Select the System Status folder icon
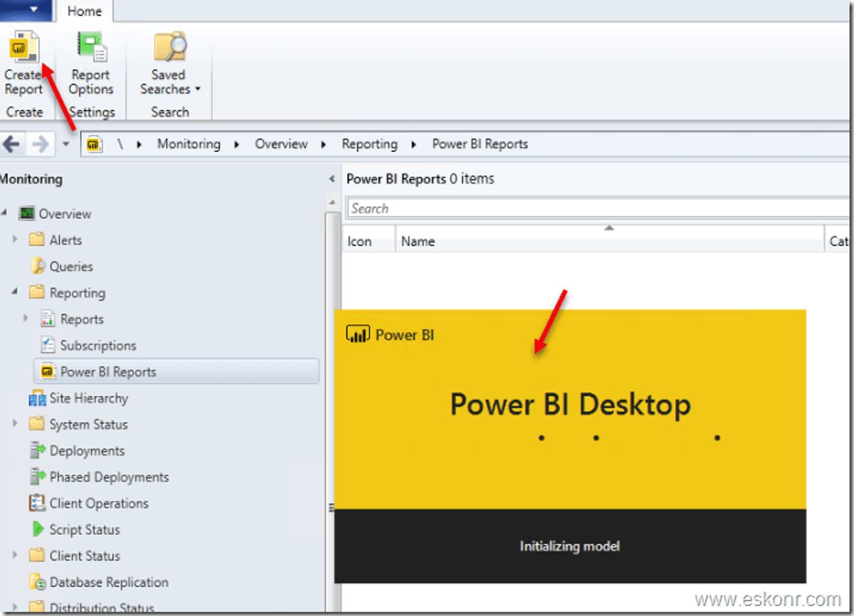The image size is (854, 616). pyautogui.click(x=37, y=424)
